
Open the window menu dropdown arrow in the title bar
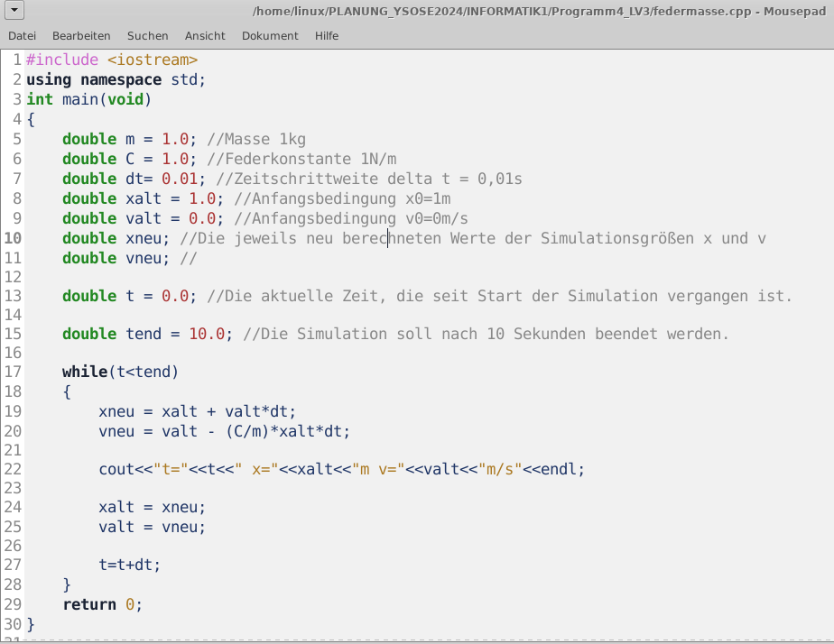[x=14, y=10]
